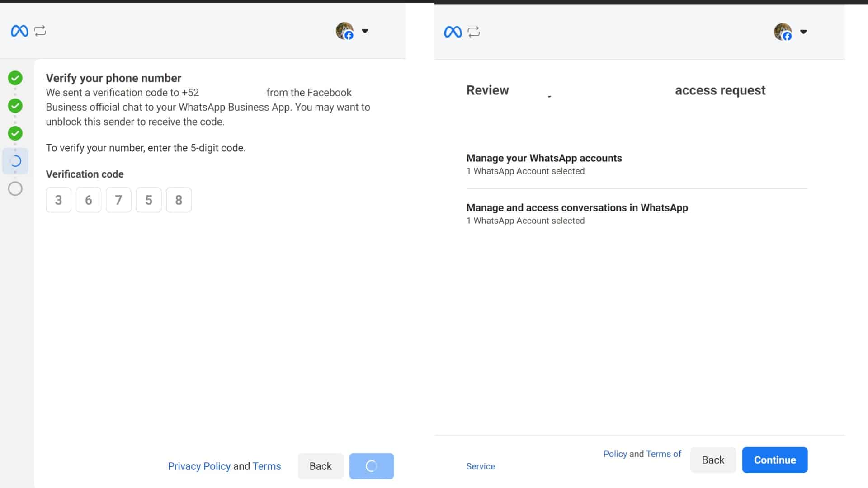Select the current loading step indicator

point(15,161)
